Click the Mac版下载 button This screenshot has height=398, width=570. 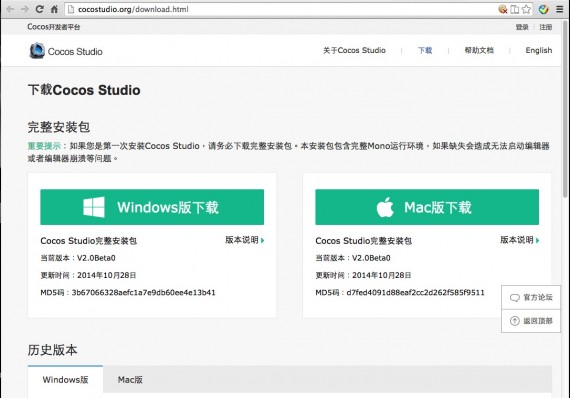427,207
